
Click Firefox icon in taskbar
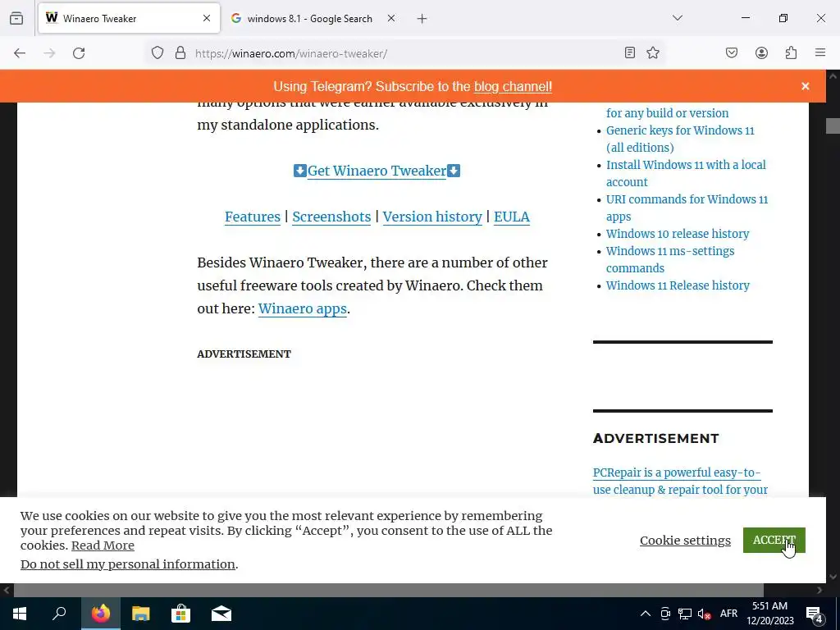tap(101, 614)
